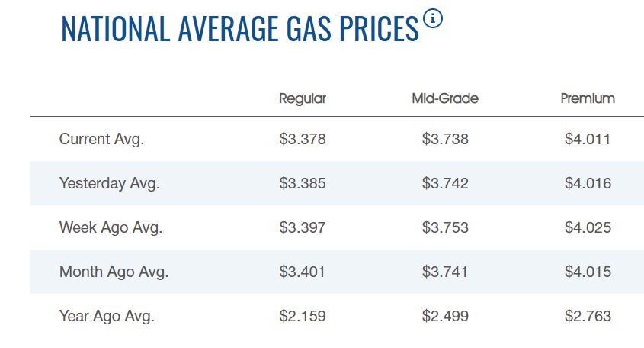Click month-ago Premium price $4.015
This screenshot has height=348, width=644.
pyautogui.click(x=588, y=272)
